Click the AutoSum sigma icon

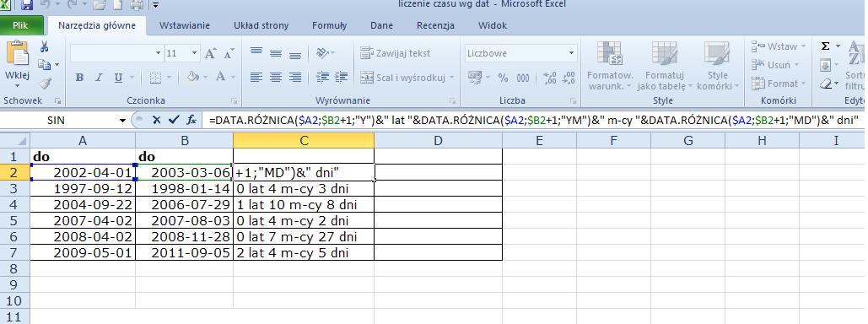coord(825,46)
